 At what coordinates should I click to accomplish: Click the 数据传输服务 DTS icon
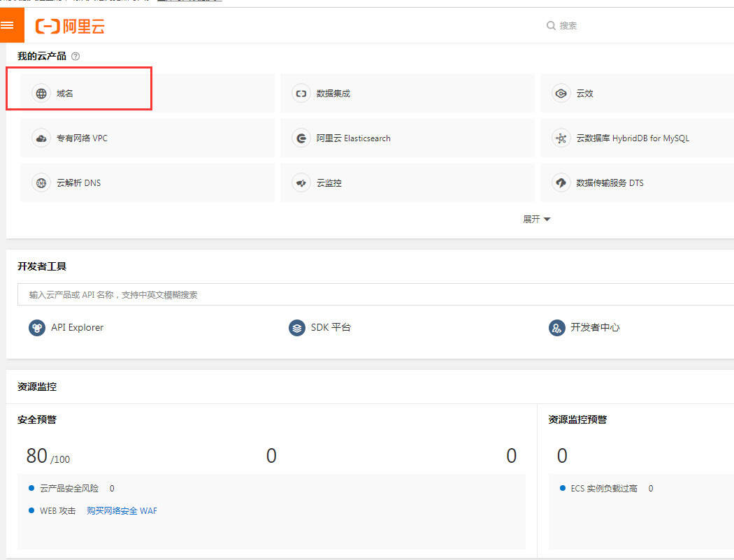tap(561, 182)
